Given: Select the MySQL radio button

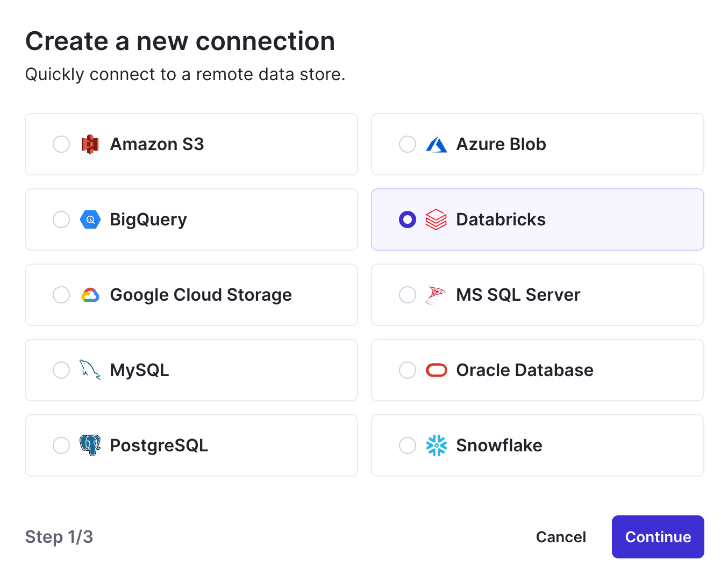Looking at the screenshot, I should [61, 370].
